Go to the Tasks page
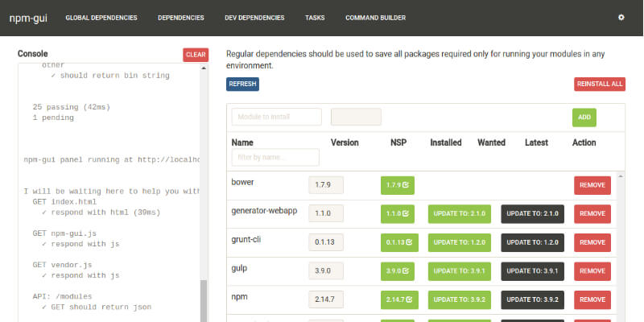The height and width of the screenshot is (322, 644). tap(315, 18)
